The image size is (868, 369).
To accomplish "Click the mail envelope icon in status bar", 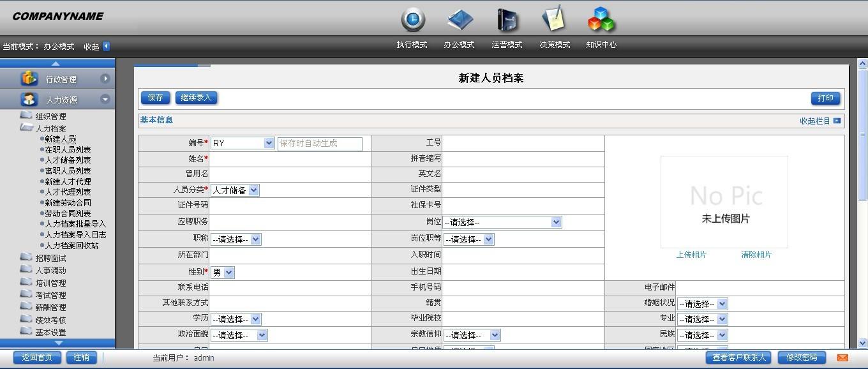I will [x=842, y=358].
